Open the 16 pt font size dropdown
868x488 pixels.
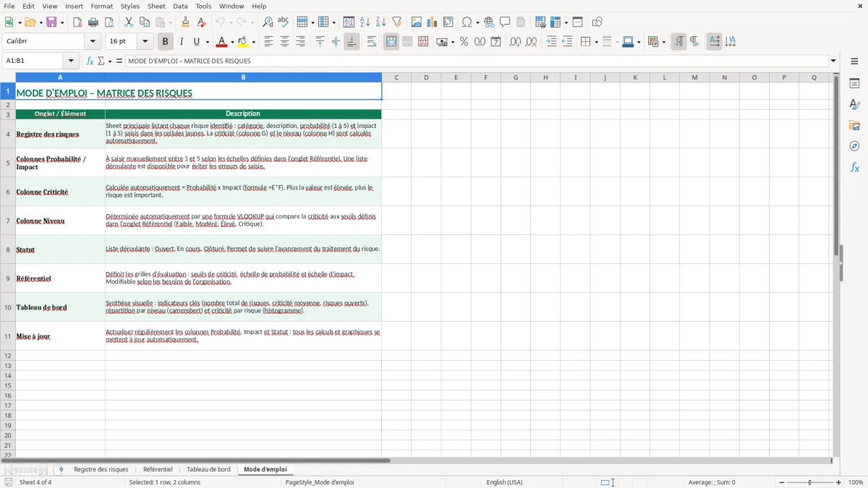[145, 42]
